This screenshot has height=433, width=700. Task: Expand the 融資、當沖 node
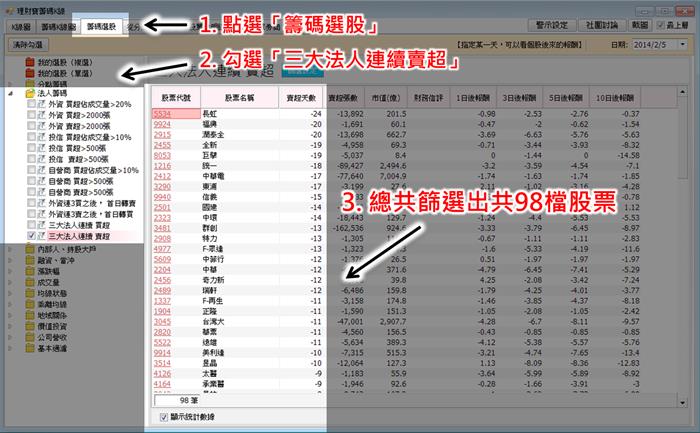coord(11,260)
